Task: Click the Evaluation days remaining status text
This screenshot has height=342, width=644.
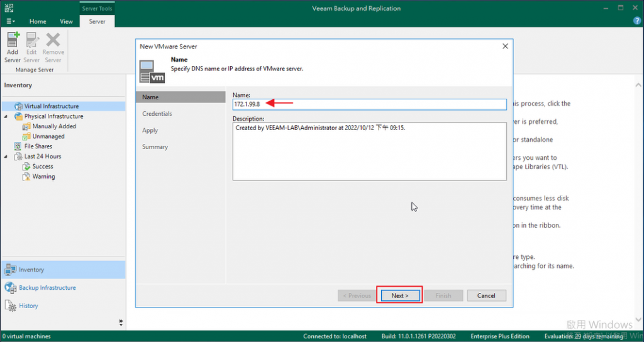Action: click(584, 336)
